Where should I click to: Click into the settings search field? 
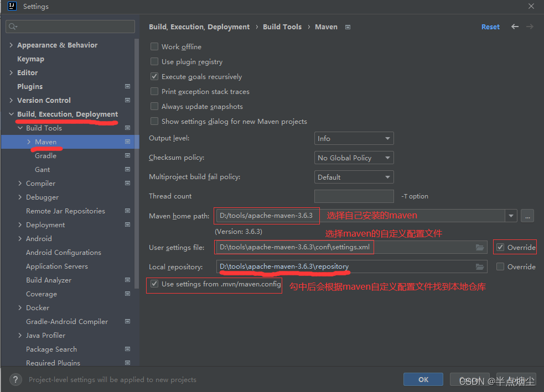point(70,27)
